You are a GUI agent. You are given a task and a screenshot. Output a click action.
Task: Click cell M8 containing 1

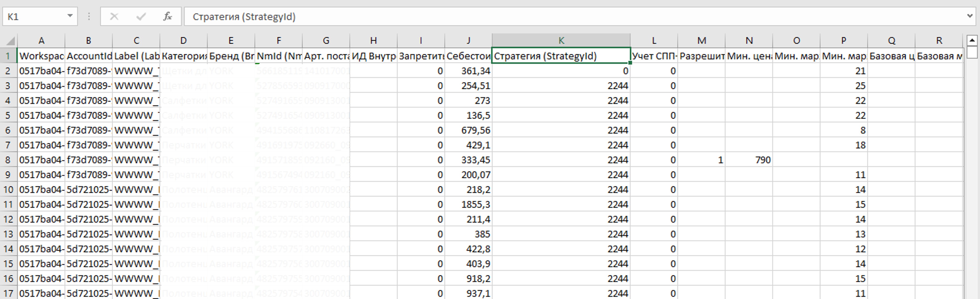pos(701,160)
